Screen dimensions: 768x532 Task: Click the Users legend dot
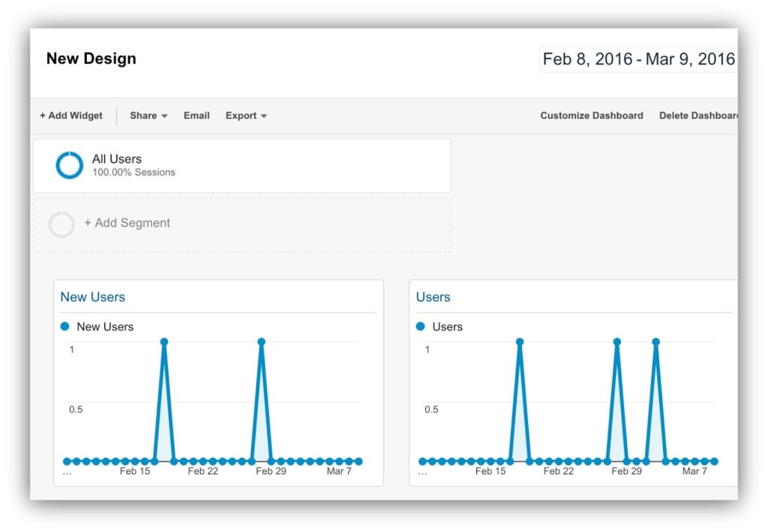[420, 327]
